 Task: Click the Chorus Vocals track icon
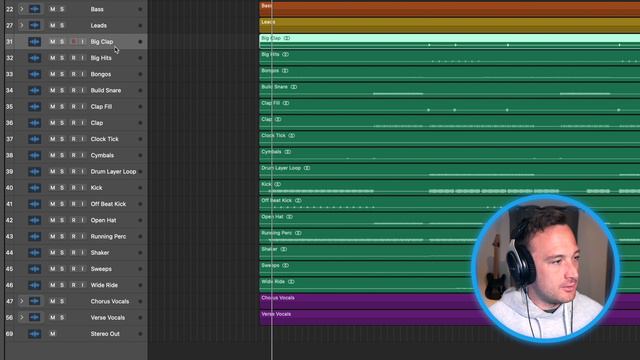[35, 301]
